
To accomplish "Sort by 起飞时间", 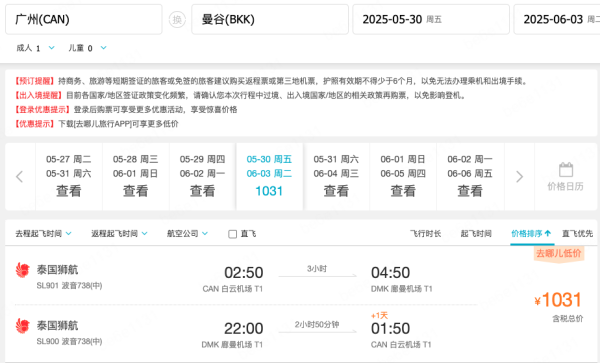I will pos(476,233).
